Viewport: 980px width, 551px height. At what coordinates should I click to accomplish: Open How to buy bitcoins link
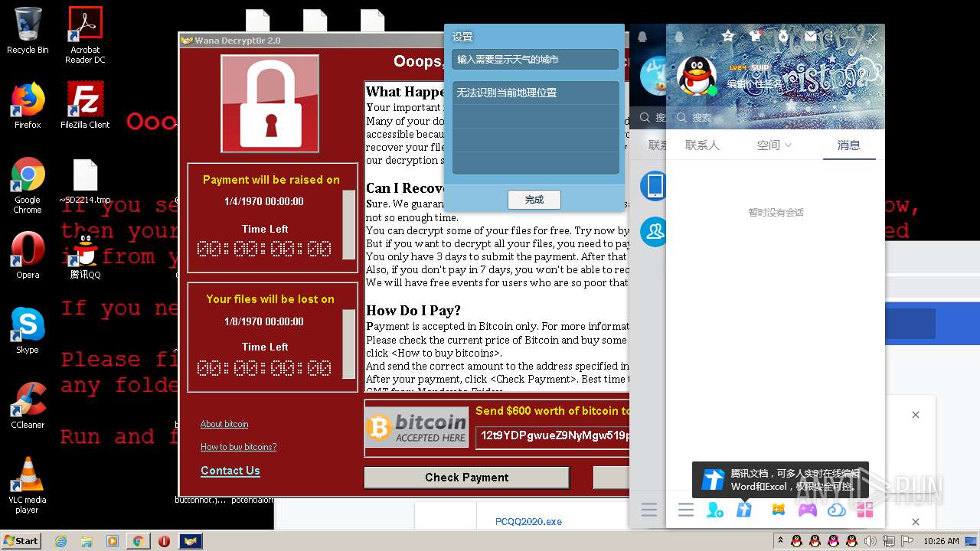coord(238,447)
